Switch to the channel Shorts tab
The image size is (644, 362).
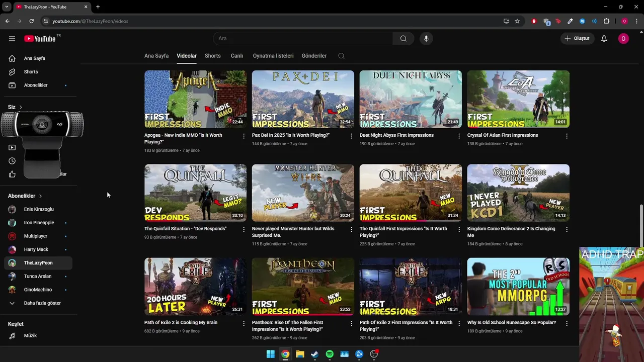coord(213,56)
